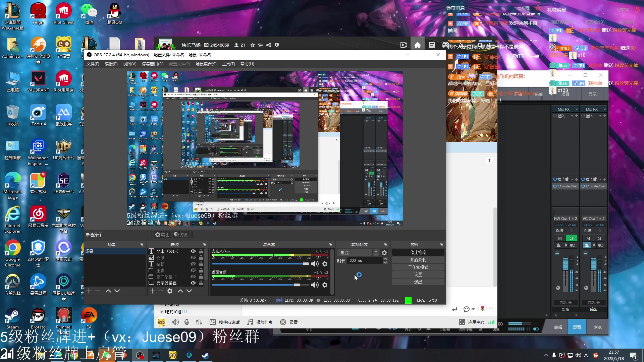Viewport: 644px width, 362px height.
Task: Click microphone icon in YY toolbar
Action: pyautogui.click(x=187, y=322)
